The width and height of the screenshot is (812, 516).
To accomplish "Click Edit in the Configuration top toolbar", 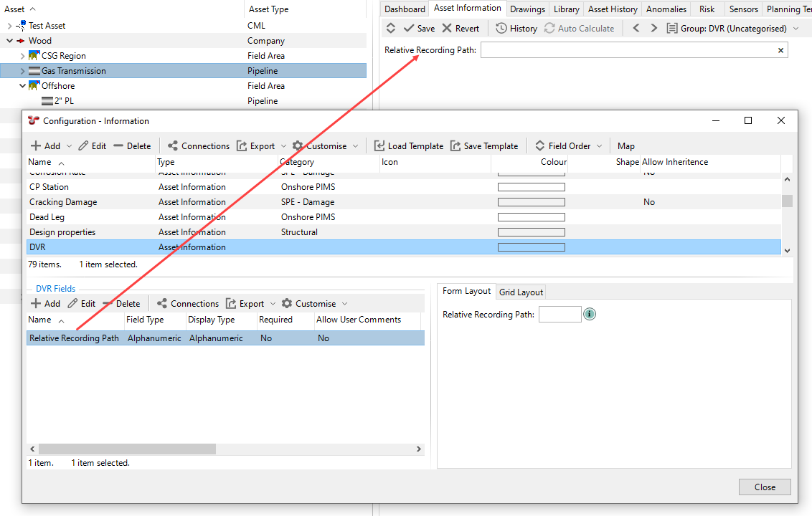I will click(x=93, y=146).
